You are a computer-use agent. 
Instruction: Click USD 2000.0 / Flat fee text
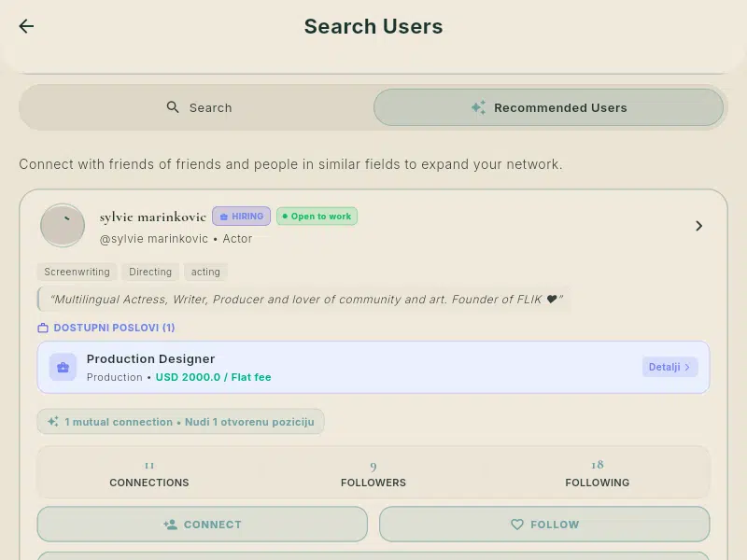click(214, 377)
